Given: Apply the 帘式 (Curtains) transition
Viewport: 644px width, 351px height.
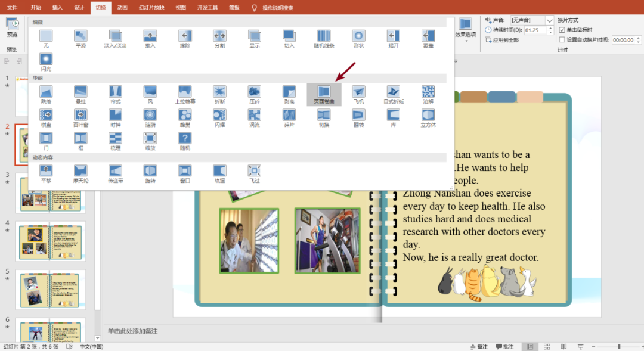Looking at the screenshot, I should point(116,94).
